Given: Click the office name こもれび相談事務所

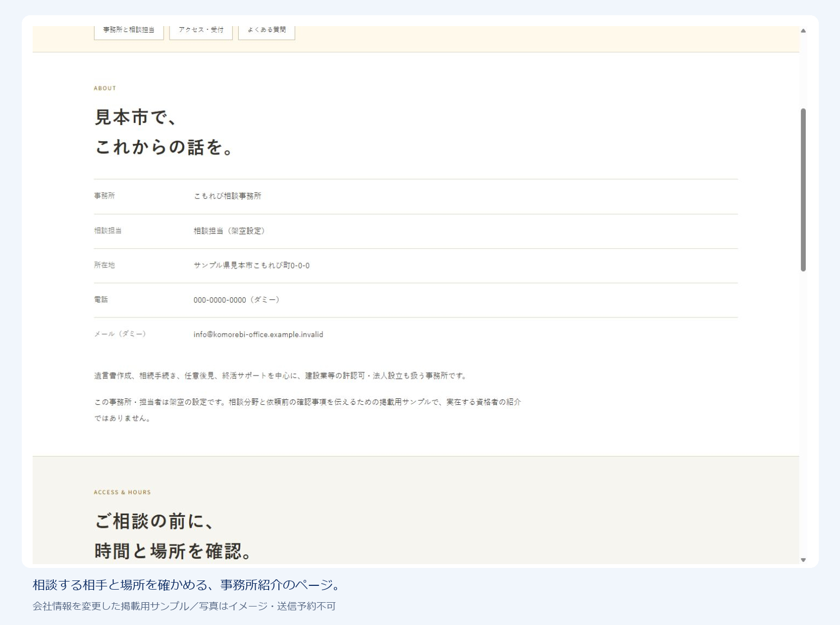Looking at the screenshot, I should coord(227,196).
